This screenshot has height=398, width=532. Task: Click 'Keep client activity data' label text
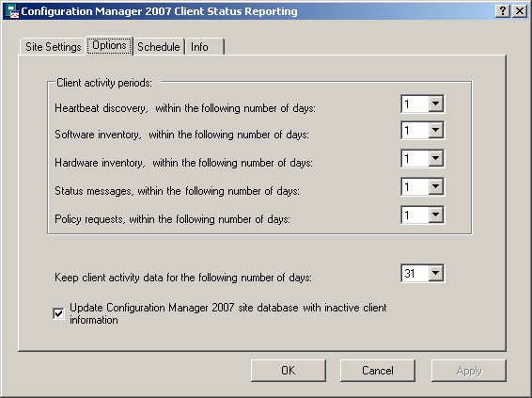(183, 278)
